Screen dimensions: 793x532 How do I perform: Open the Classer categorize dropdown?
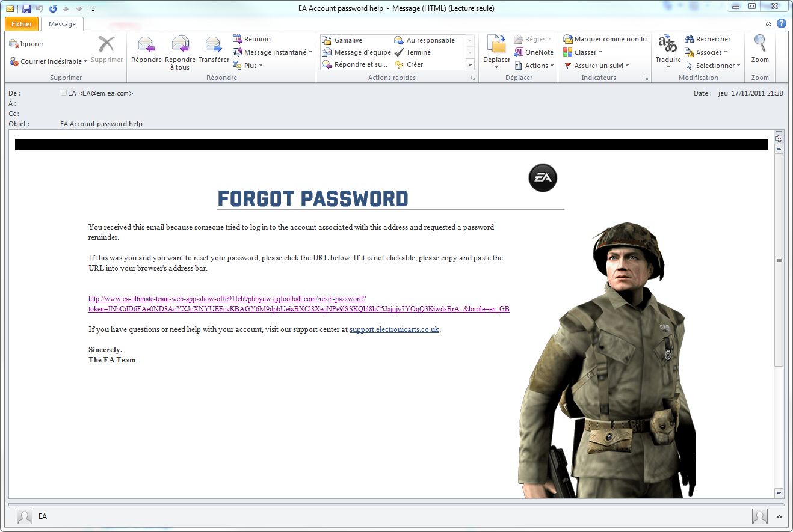pos(600,52)
